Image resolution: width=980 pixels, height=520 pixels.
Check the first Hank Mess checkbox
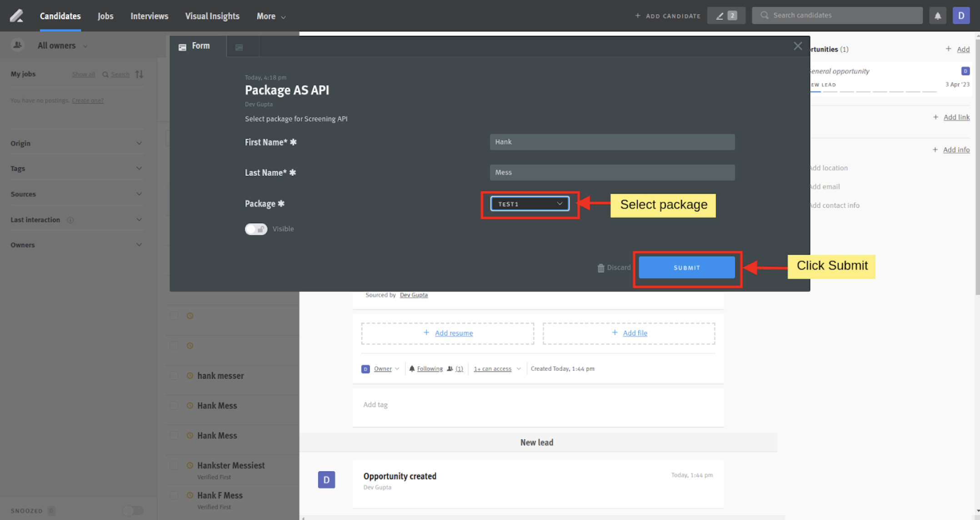click(174, 406)
